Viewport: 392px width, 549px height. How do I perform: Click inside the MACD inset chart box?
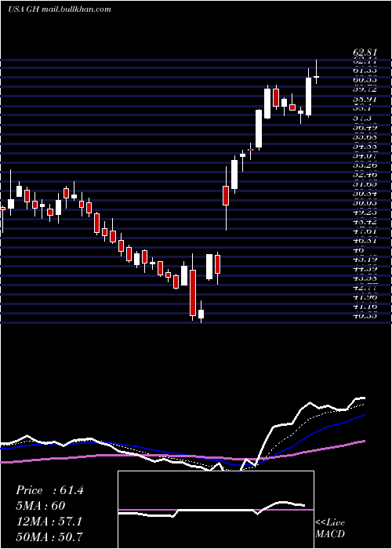[216, 510]
